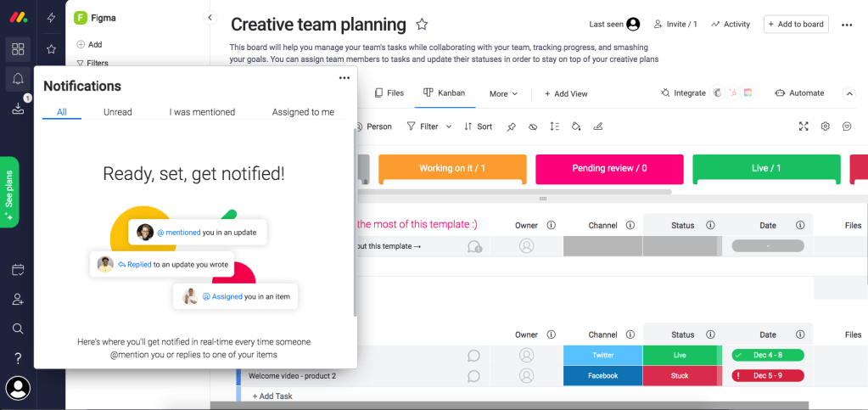
Task: Collapse the workspace sidebar arrow
Action: [x=210, y=18]
